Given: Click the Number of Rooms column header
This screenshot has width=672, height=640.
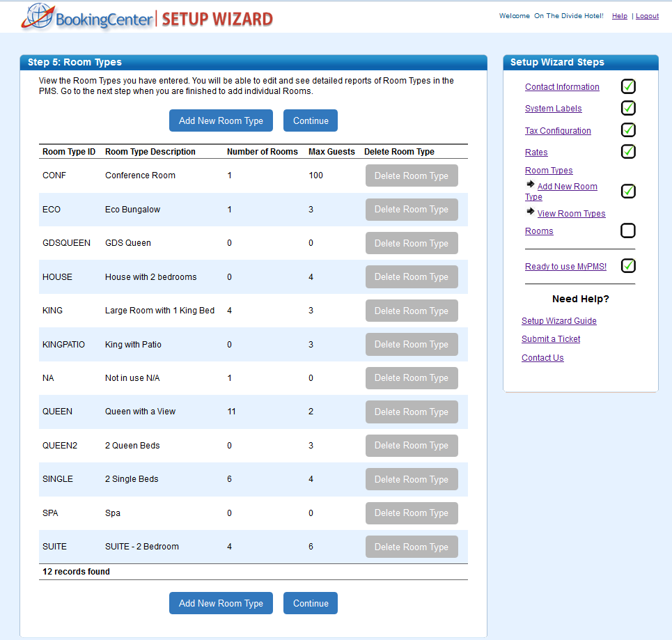Looking at the screenshot, I should pos(263,152).
